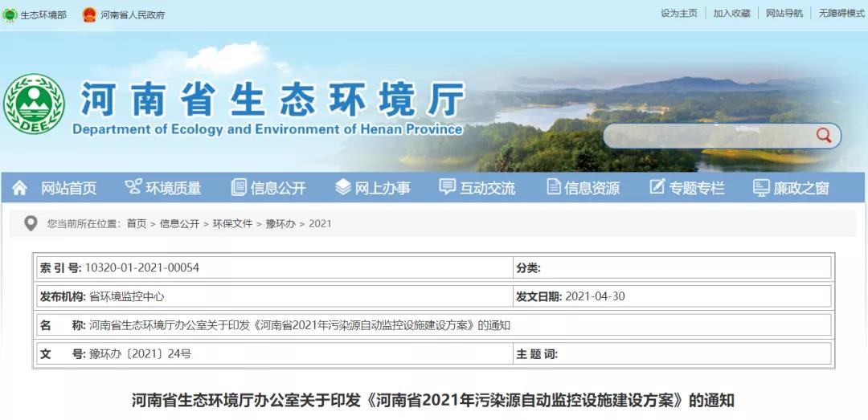Enable 无障碍模式 accessibility mode

pos(841,14)
